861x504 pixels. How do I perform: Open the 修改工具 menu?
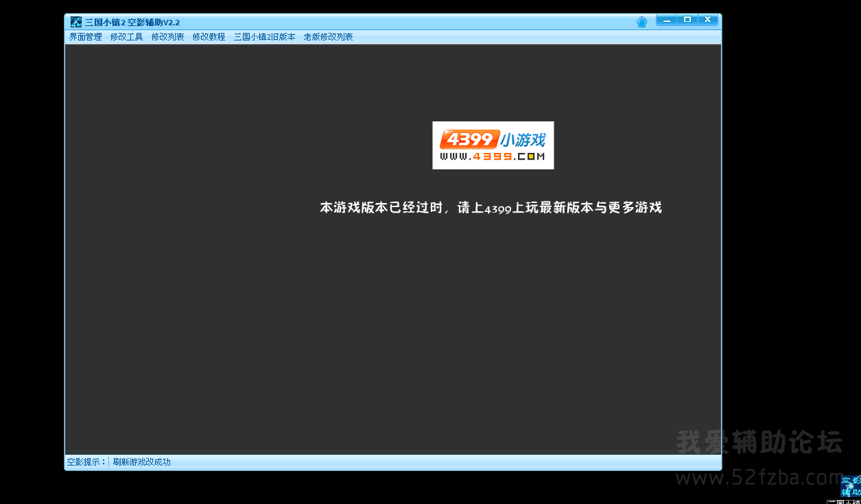tap(126, 37)
